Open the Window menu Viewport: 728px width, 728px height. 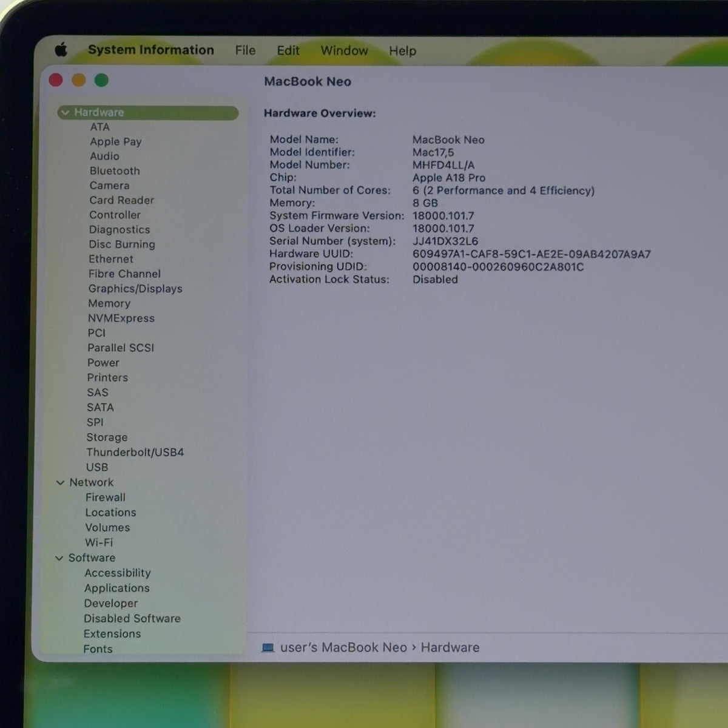(344, 50)
